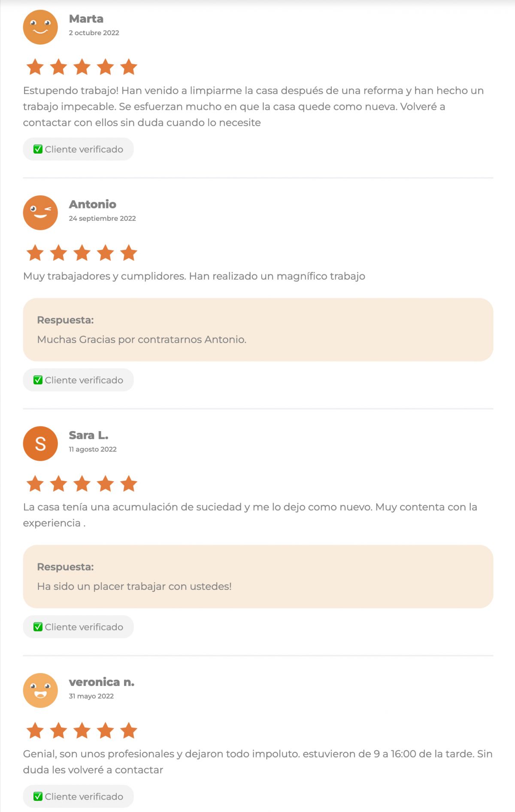Click the fifth star in Marta's rating
Screen dimensions: 515x812
tap(129, 67)
